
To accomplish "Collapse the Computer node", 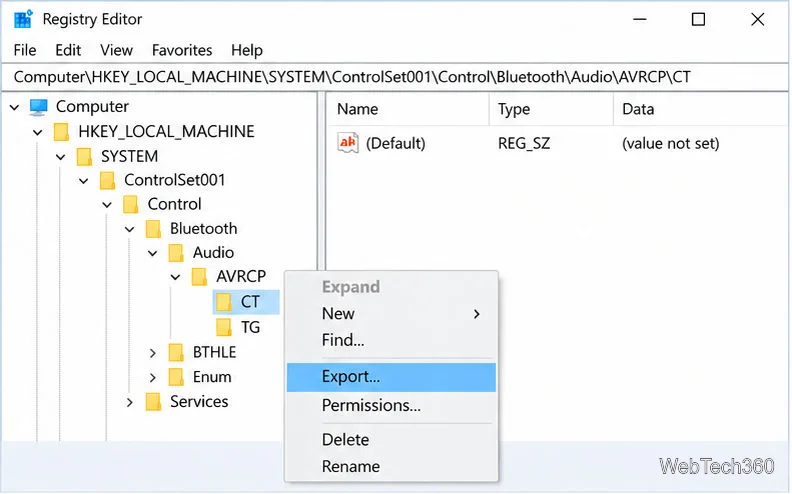I will [x=15, y=107].
